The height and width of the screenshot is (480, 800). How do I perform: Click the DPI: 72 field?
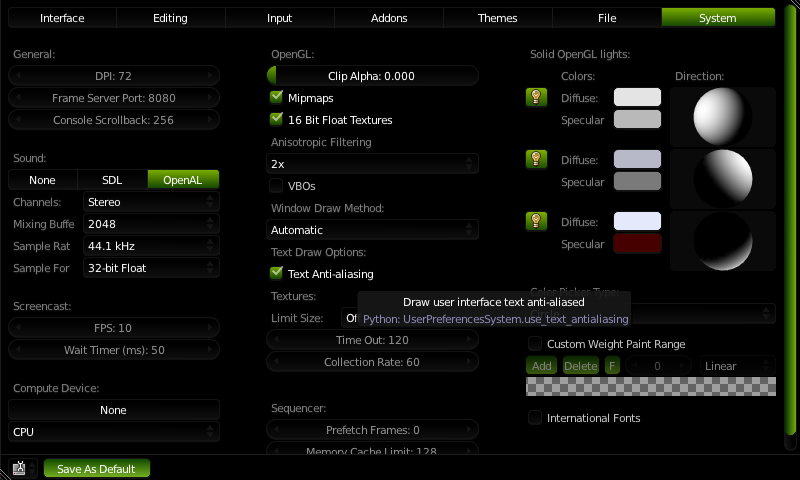tap(114, 75)
